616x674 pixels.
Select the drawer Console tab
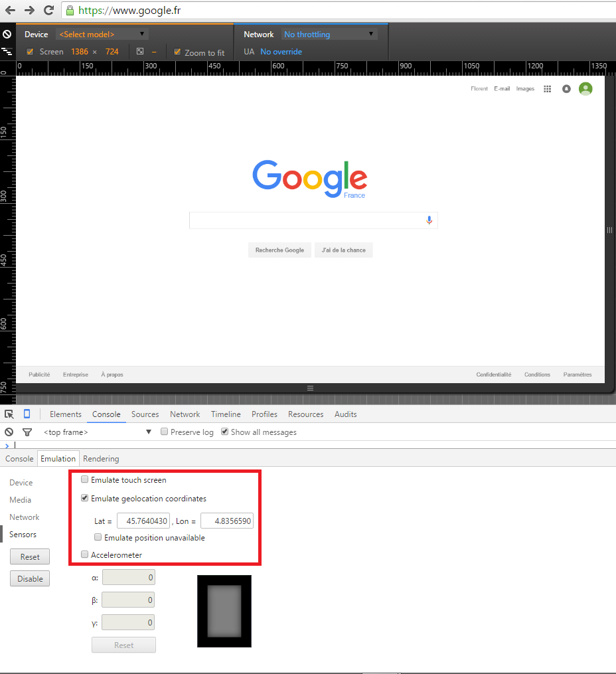(19, 459)
